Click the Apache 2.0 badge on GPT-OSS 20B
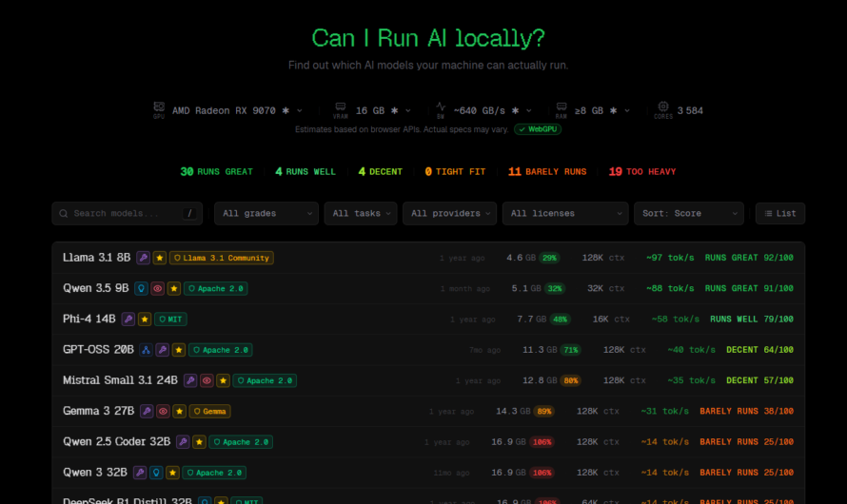This screenshot has height=504, width=847. [x=221, y=350]
